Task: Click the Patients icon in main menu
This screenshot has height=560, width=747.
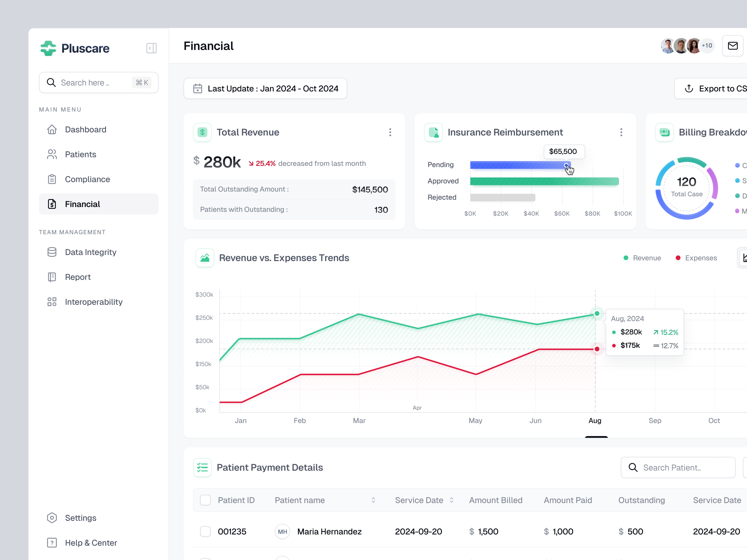Action: tap(52, 154)
